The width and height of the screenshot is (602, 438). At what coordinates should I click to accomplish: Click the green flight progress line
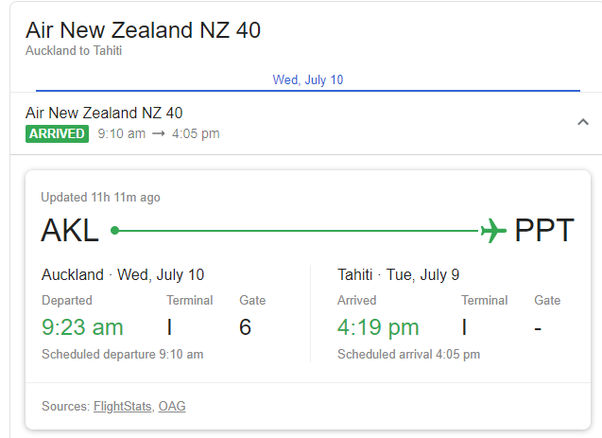(x=298, y=231)
